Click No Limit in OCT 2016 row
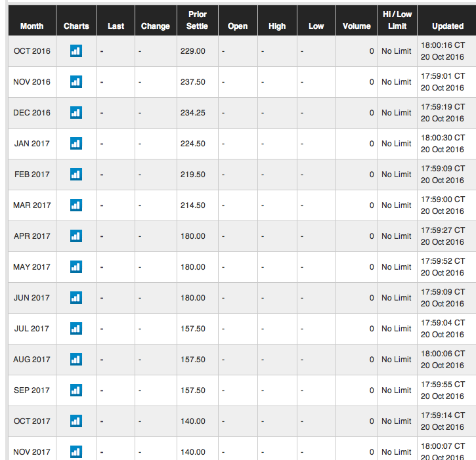The image size is (476, 460). tap(396, 51)
